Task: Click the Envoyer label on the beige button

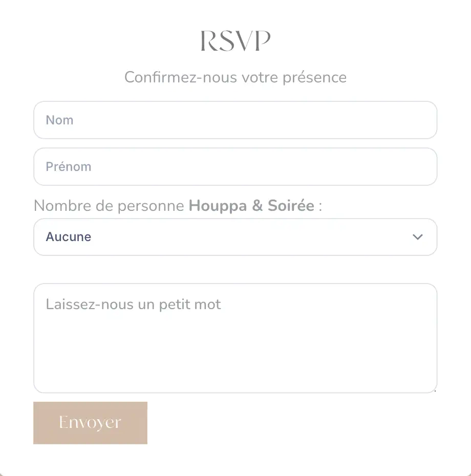Action: (x=90, y=422)
